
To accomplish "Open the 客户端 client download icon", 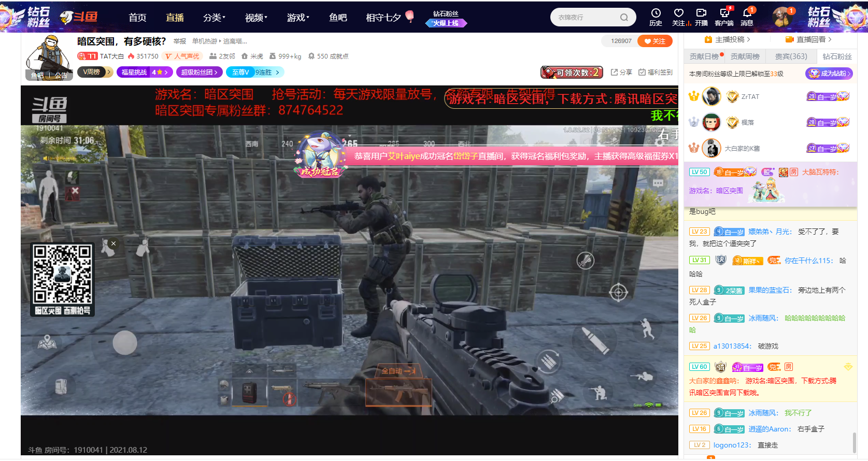I will coord(724,13).
